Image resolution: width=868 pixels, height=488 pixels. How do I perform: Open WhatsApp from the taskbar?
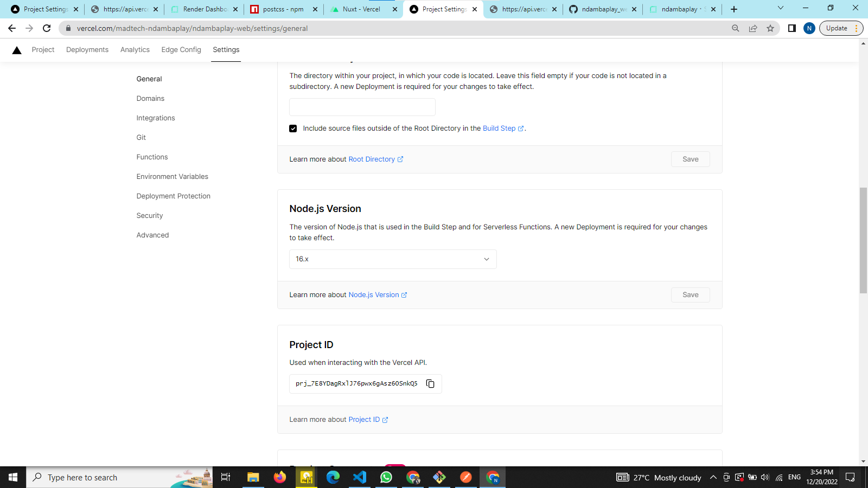tap(386, 477)
